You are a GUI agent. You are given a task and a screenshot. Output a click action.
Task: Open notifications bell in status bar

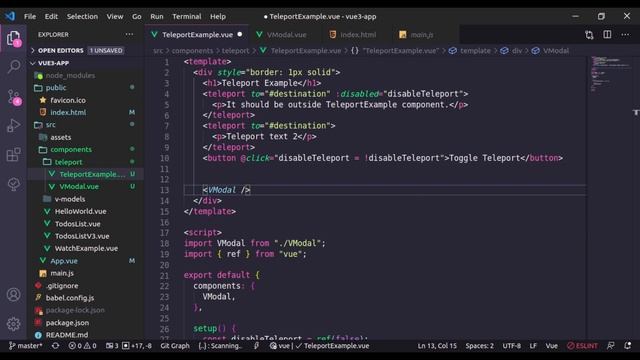pyautogui.click(x=628, y=346)
